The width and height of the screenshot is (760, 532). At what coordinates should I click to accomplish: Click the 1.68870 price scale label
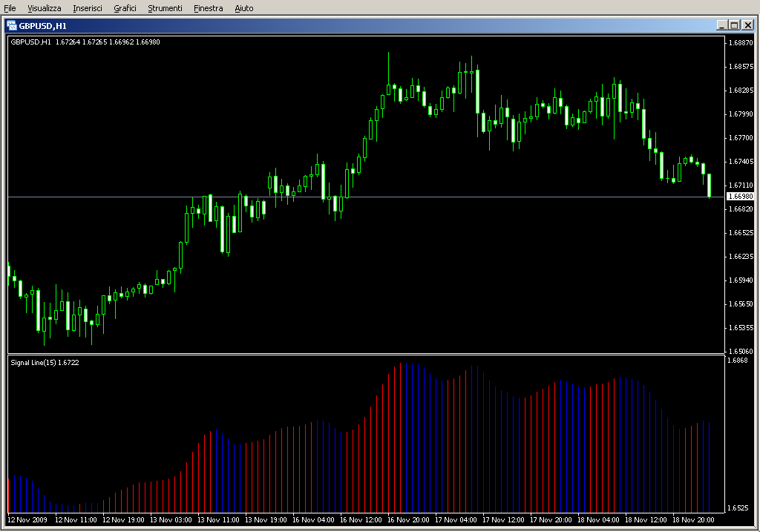click(x=741, y=42)
